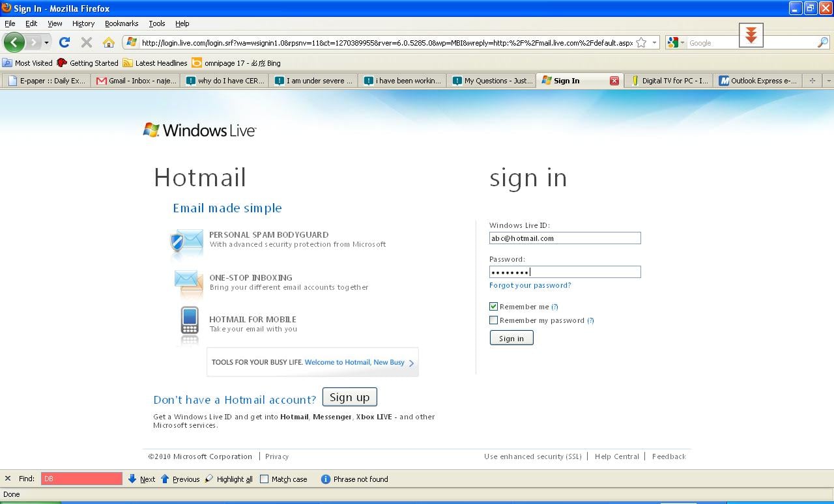Image resolution: width=834 pixels, height=504 pixels.
Task: Open the Feedback link
Action: [x=669, y=456]
